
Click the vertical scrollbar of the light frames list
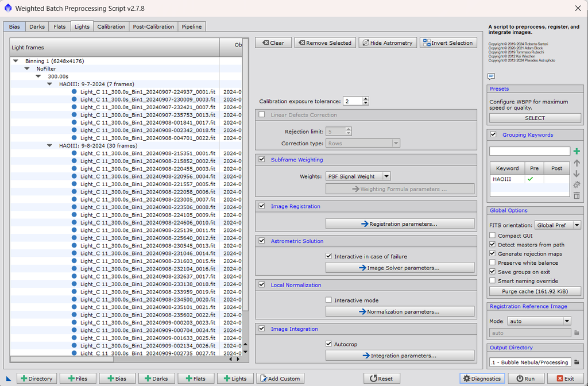245,175
